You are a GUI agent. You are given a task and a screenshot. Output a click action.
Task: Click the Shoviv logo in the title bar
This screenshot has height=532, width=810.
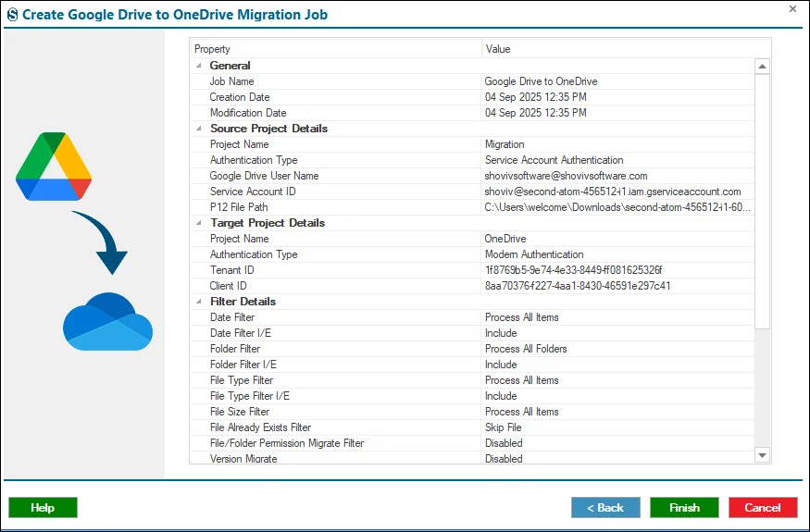click(12, 15)
